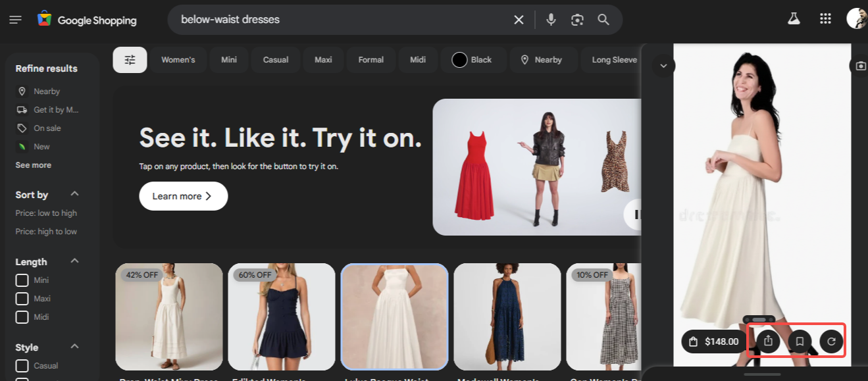This screenshot has width=868, height=381.
Task: Select the Formal filter chip
Action: coord(370,59)
